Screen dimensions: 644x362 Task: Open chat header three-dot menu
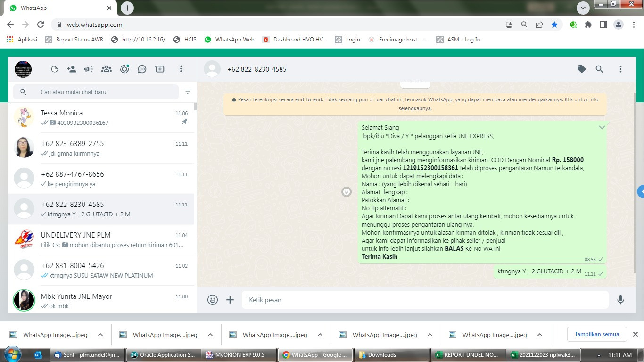(x=620, y=69)
